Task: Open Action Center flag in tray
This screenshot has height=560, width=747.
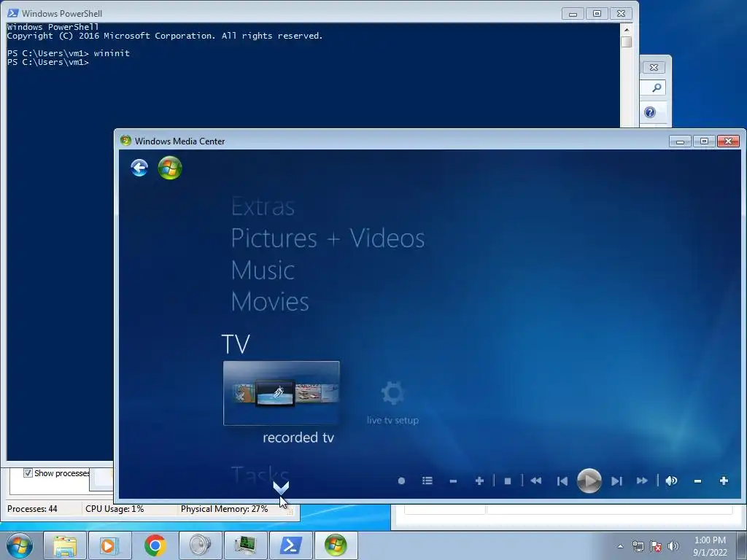Action: coord(656,546)
